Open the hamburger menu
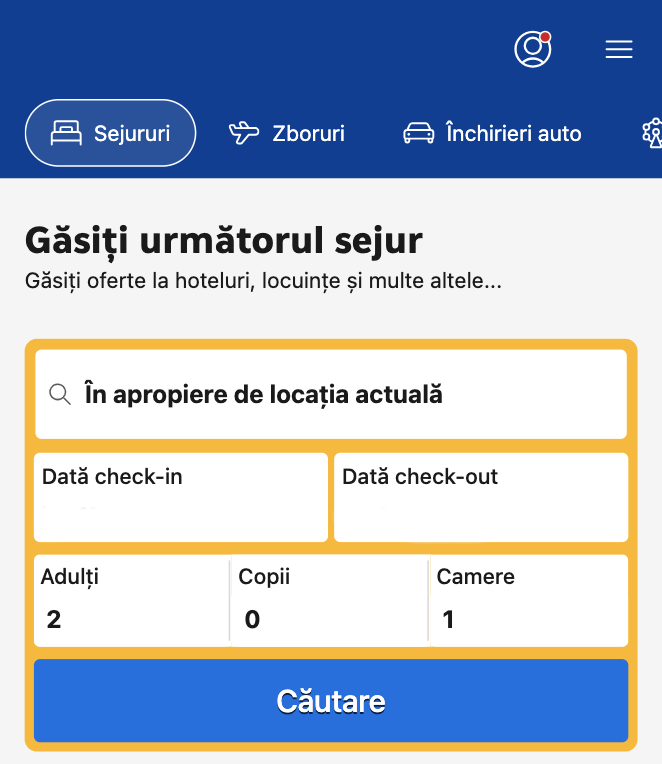This screenshot has height=764, width=662. pos(619,50)
